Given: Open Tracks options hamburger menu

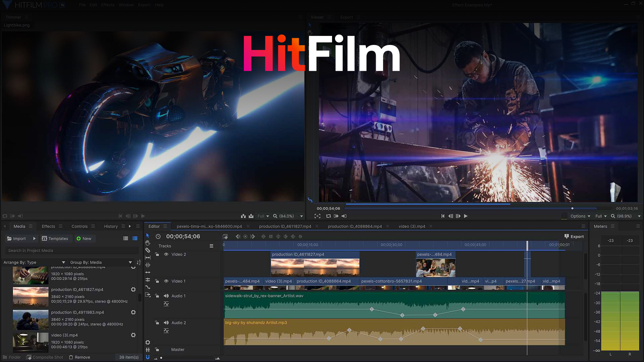Looking at the screenshot, I should (211, 246).
